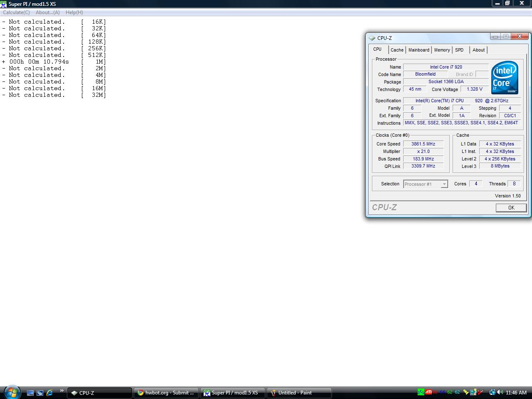Activate Super PI taskbar button
The image size is (532, 399).
pos(232,393)
